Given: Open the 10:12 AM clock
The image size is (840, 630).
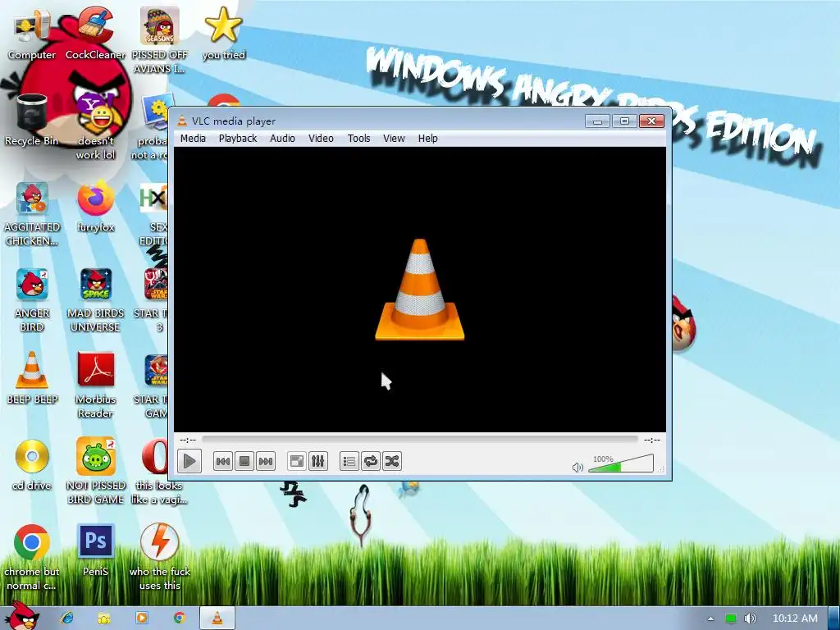Looking at the screenshot, I should [x=795, y=619].
